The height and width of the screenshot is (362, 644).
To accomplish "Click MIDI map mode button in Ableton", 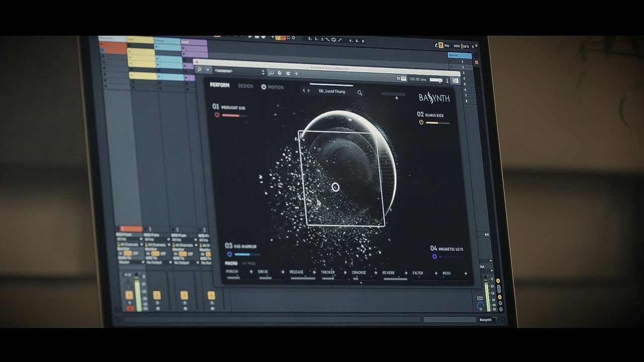I will point(457,46).
